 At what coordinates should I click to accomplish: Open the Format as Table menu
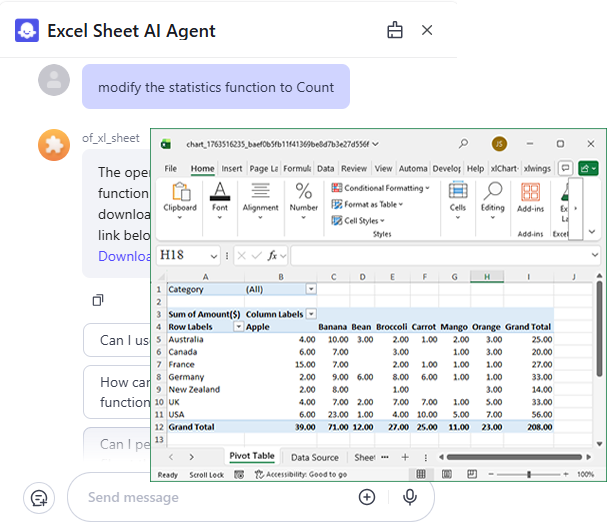click(x=367, y=204)
